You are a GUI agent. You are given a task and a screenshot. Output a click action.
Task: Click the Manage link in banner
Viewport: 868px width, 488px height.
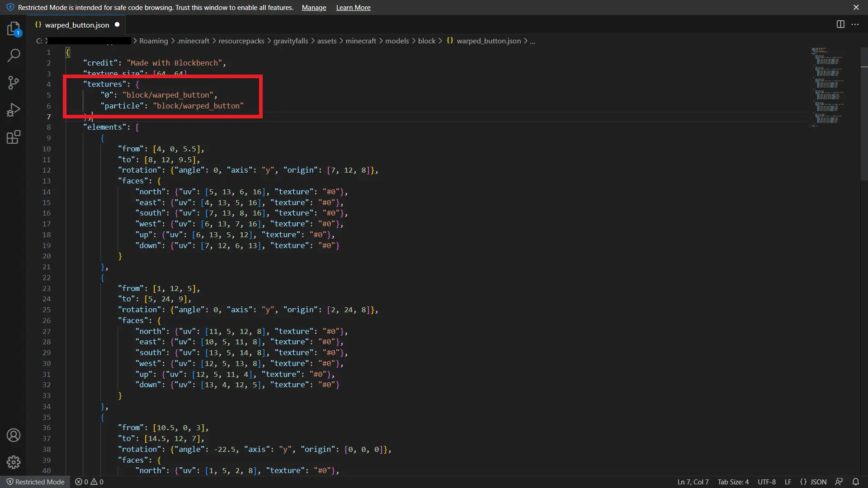coord(314,8)
